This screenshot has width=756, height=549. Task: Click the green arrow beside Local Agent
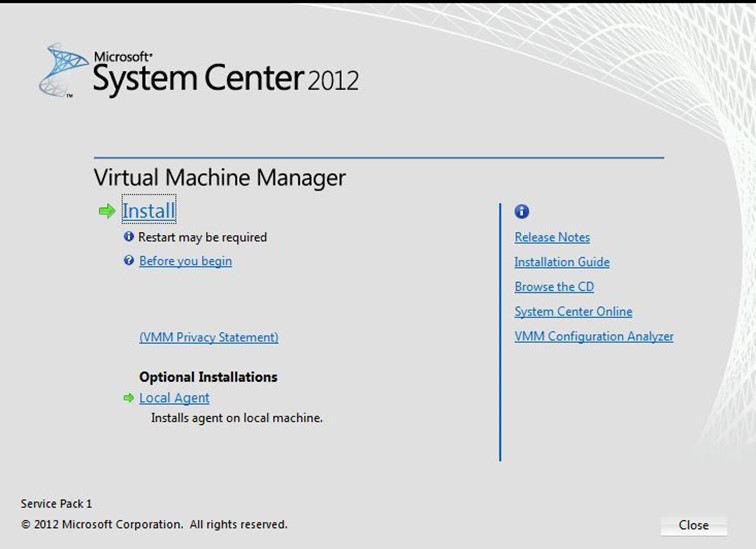click(129, 398)
